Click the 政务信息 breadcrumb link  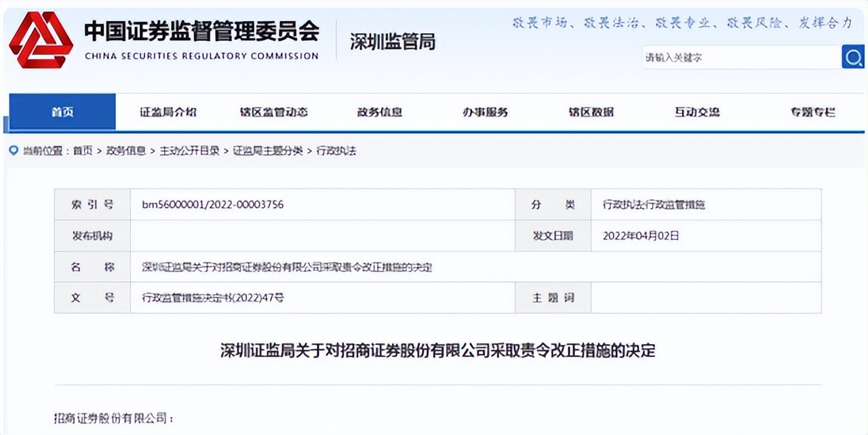[x=126, y=150]
